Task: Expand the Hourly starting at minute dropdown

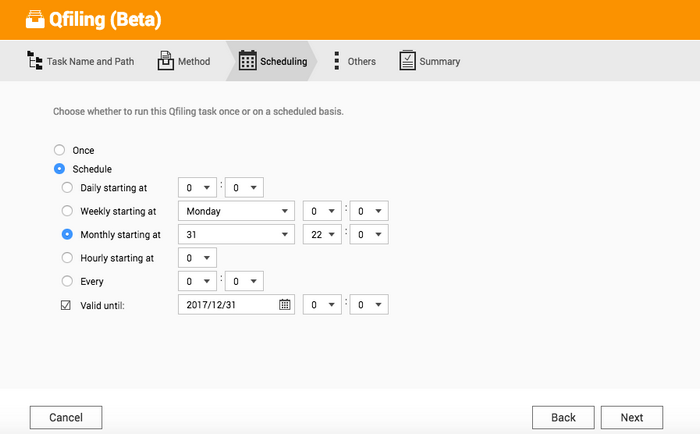Action: (x=197, y=258)
